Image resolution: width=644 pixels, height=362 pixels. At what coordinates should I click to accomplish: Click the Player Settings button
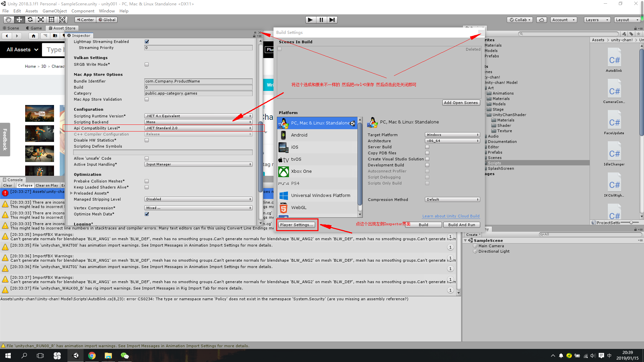[x=297, y=224]
